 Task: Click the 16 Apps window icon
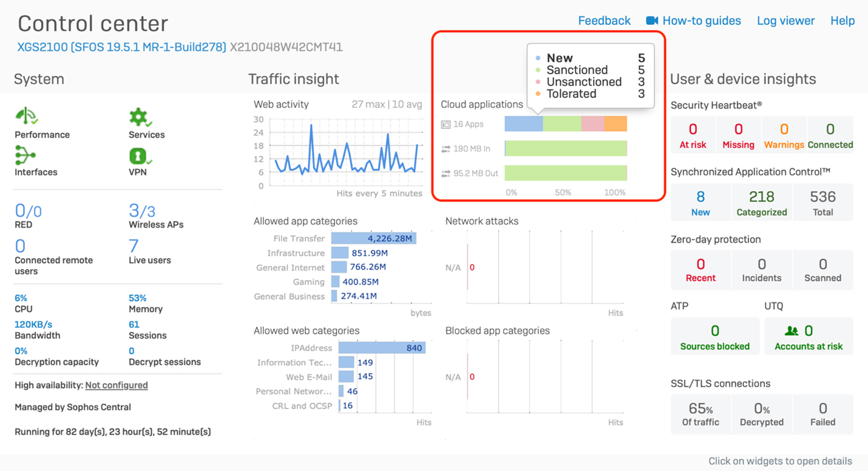(x=446, y=124)
